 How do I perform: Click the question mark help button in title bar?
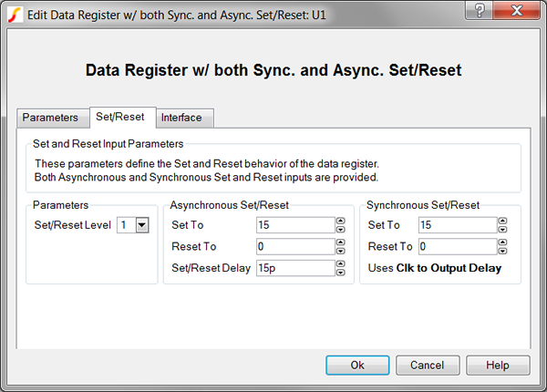coord(479,11)
